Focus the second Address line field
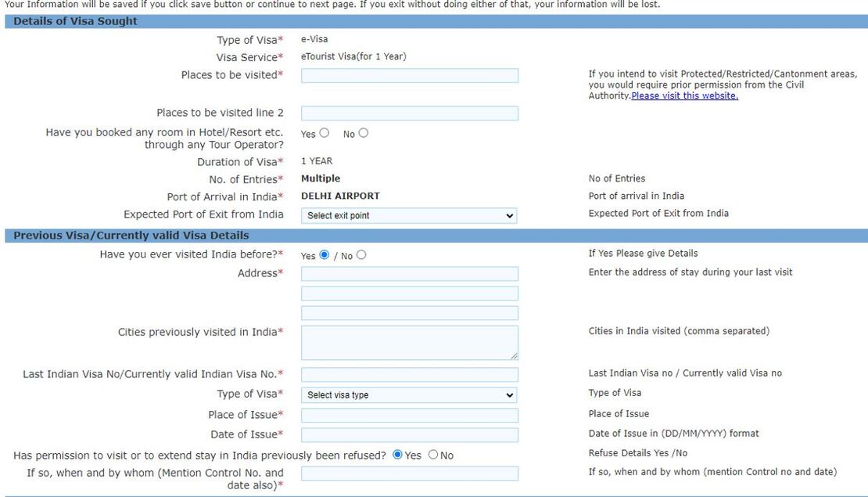Screen dimensions: 868x497 [409, 294]
